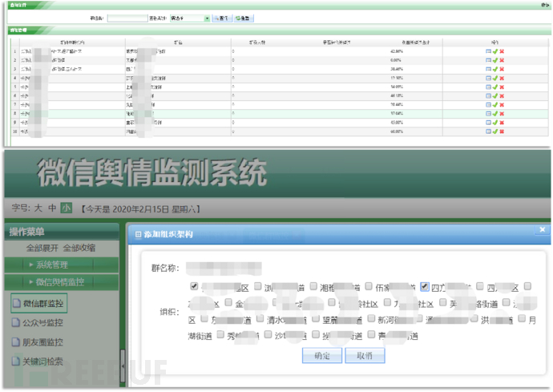553x392 pixels.
Task: Focus the group name input in top query bar
Action: (127, 18)
